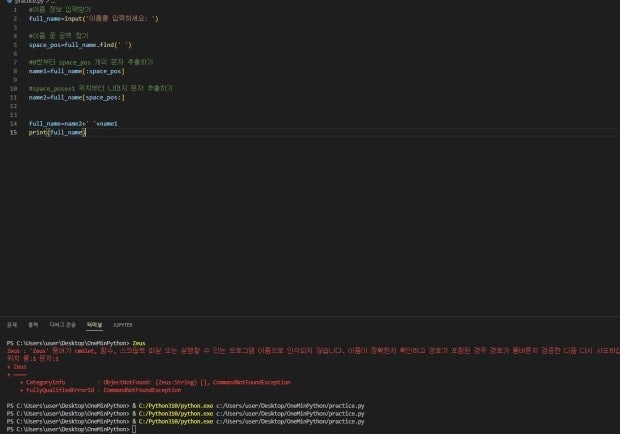
Task: Click the terminal prompt cursor at bottom
Action: 134,429
